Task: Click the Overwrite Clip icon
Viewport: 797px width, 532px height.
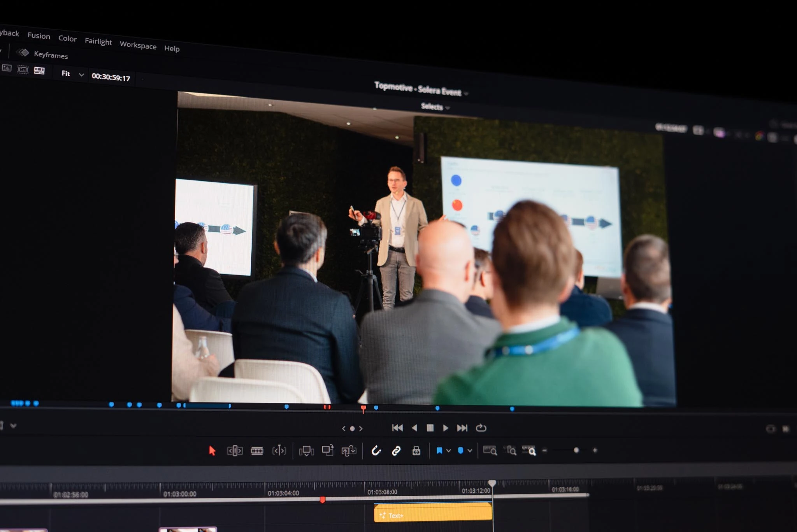Action: tap(328, 450)
